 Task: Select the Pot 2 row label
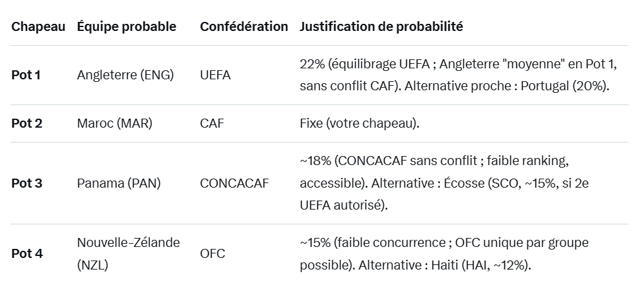tap(26, 123)
